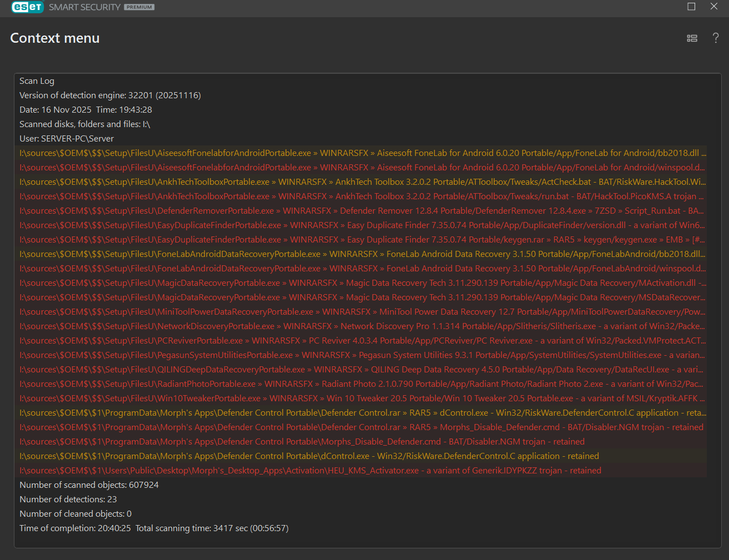The width and height of the screenshot is (729, 560).
Task: Maximize the ESET window
Action: coord(691,7)
